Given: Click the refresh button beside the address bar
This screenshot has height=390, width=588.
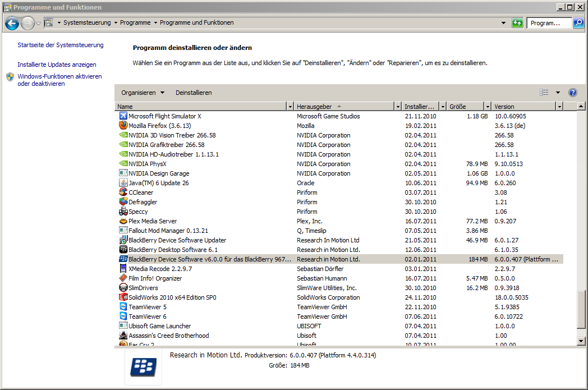Looking at the screenshot, I should point(517,23).
